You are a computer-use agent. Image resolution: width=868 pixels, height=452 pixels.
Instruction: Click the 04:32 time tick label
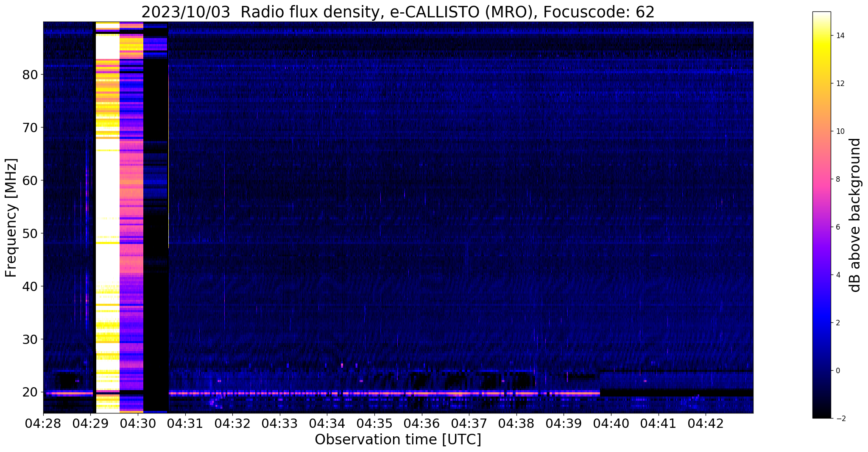pyautogui.click(x=232, y=424)
